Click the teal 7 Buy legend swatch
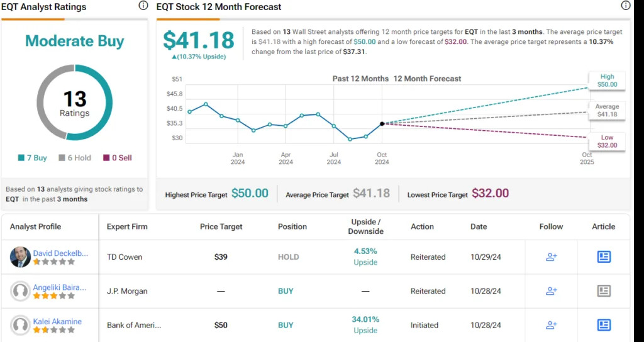The image size is (644, 342). pyautogui.click(x=20, y=158)
